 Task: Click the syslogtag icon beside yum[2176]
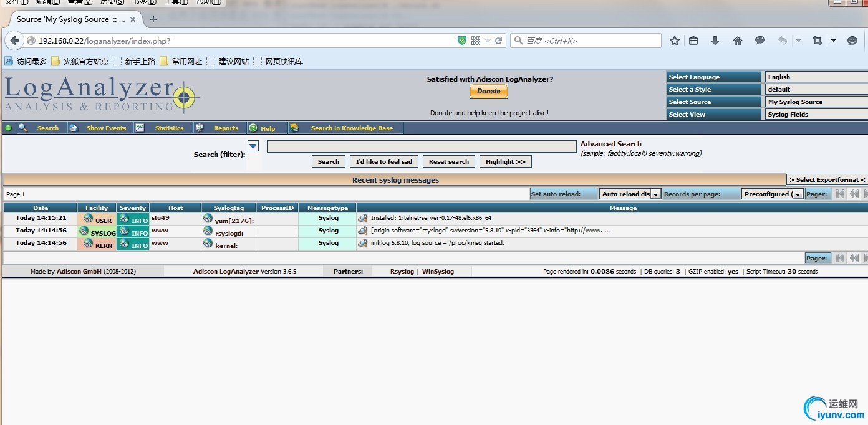coord(208,219)
